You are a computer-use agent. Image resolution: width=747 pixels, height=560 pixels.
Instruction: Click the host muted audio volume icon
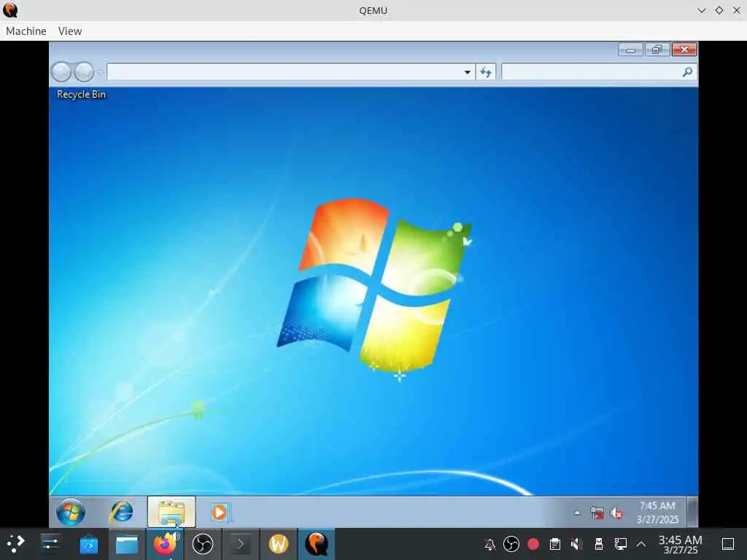(577, 544)
